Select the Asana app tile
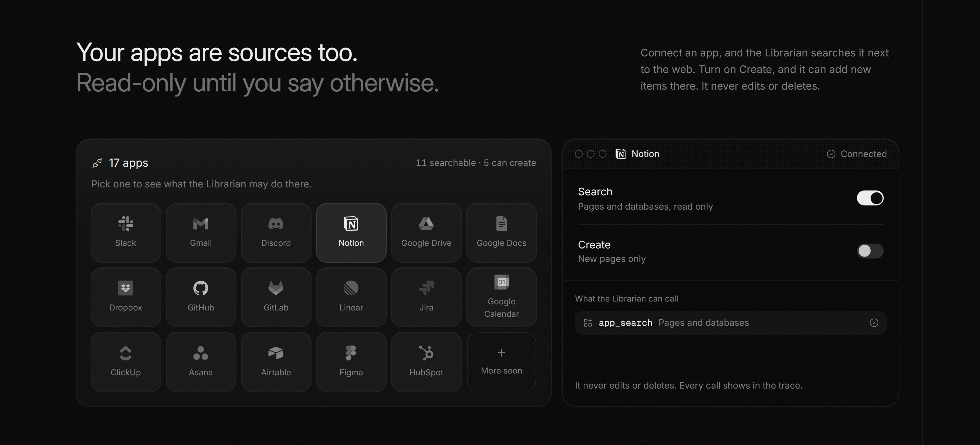 tap(201, 362)
